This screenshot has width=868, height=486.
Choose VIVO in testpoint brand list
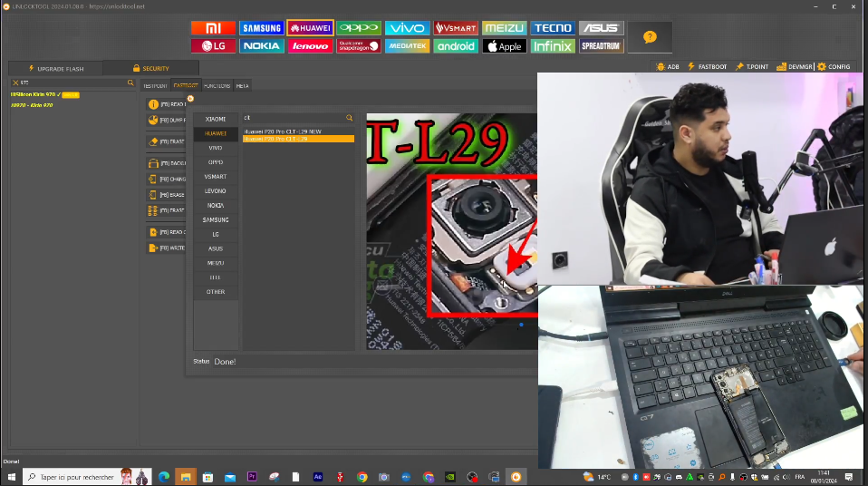pyautogui.click(x=216, y=148)
